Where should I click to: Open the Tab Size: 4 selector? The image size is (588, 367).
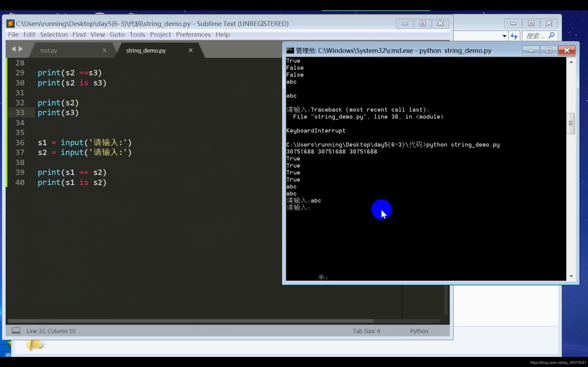366,331
